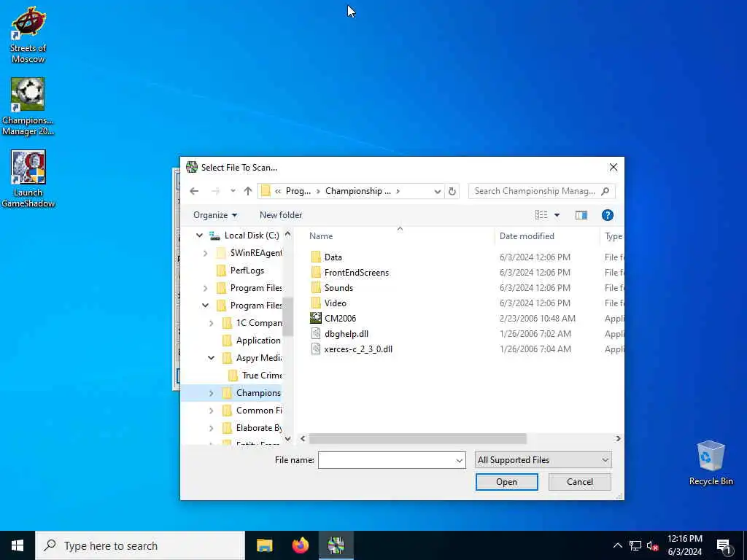747x560 pixels.
Task: Select the Championship Manager 2006 desktop icon
Action: point(28,106)
